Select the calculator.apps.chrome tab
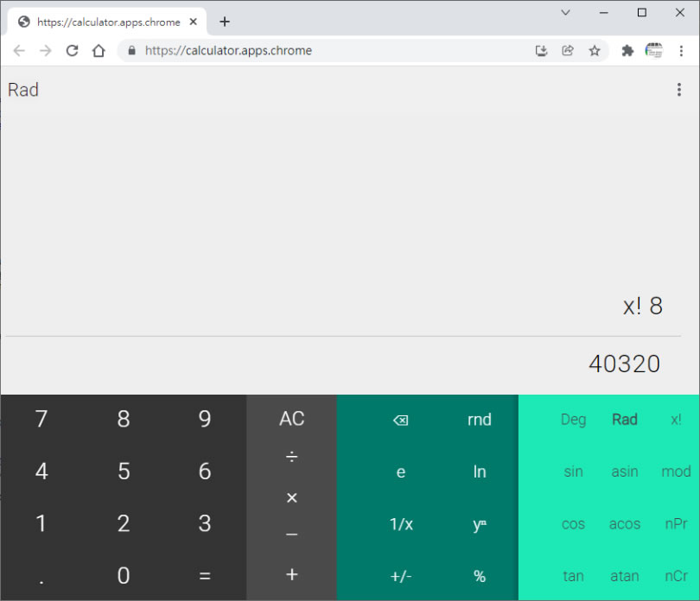Image resolution: width=700 pixels, height=601 pixels. tap(104, 22)
